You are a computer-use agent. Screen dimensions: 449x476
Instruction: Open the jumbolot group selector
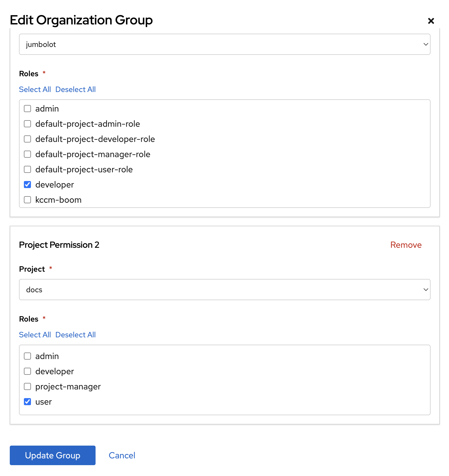(217, 44)
